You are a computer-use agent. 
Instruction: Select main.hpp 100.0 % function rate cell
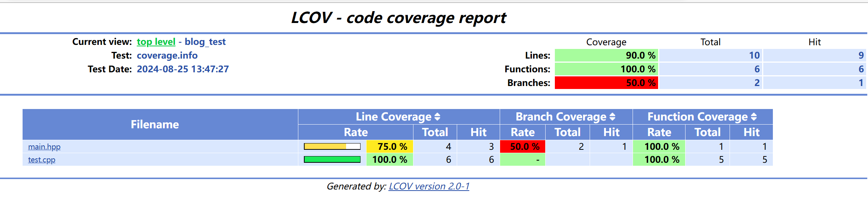click(659, 146)
